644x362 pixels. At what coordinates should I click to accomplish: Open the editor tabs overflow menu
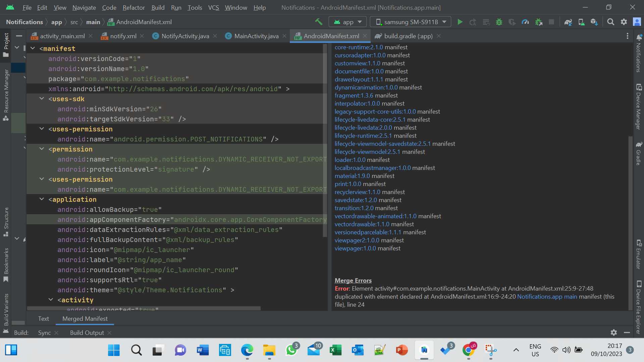(627, 36)
